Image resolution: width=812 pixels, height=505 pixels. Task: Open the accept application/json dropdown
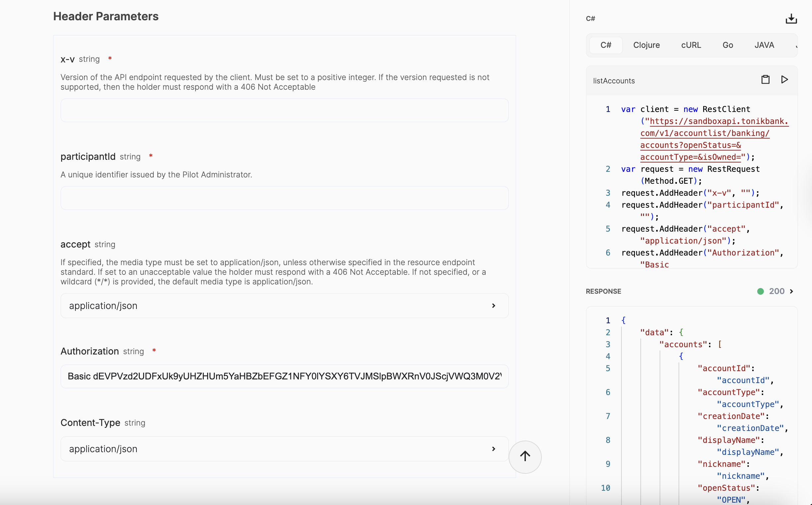(x=284, y=306)
